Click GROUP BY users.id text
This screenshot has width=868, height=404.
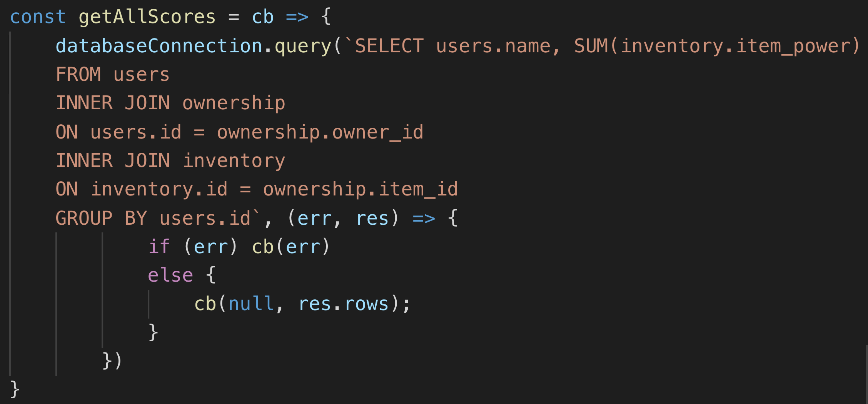coord(153,218)
